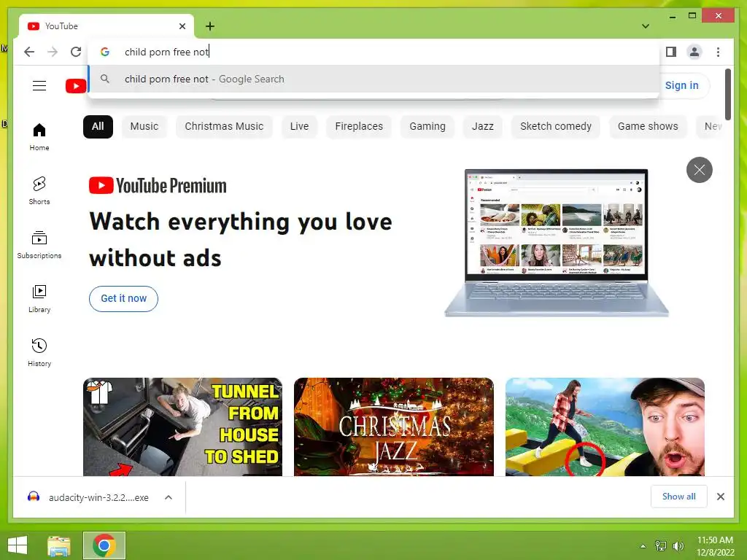
Task: Select the YouTube browser tab
Action: [x=107, y=26]
